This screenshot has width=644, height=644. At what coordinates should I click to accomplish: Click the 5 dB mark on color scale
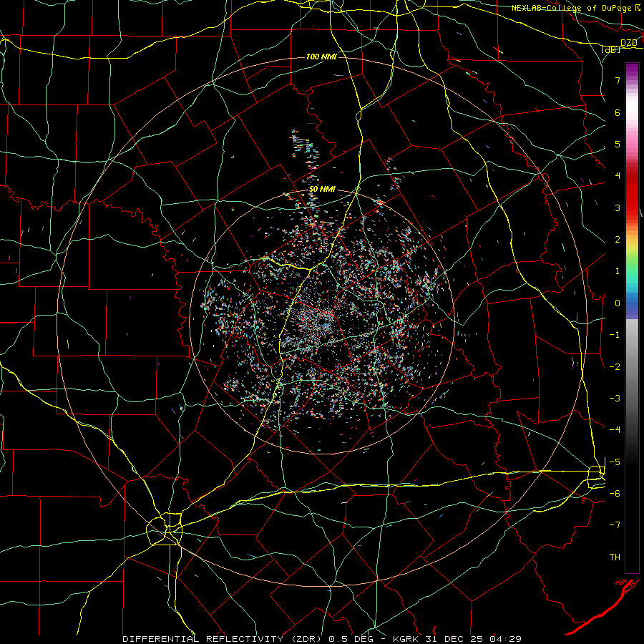click(618, 144)
